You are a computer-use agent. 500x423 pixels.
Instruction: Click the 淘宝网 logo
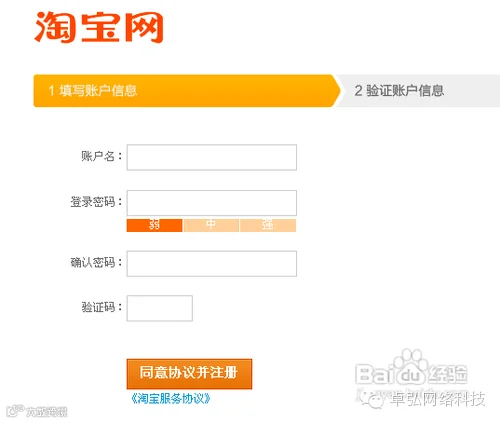point(99,27)
